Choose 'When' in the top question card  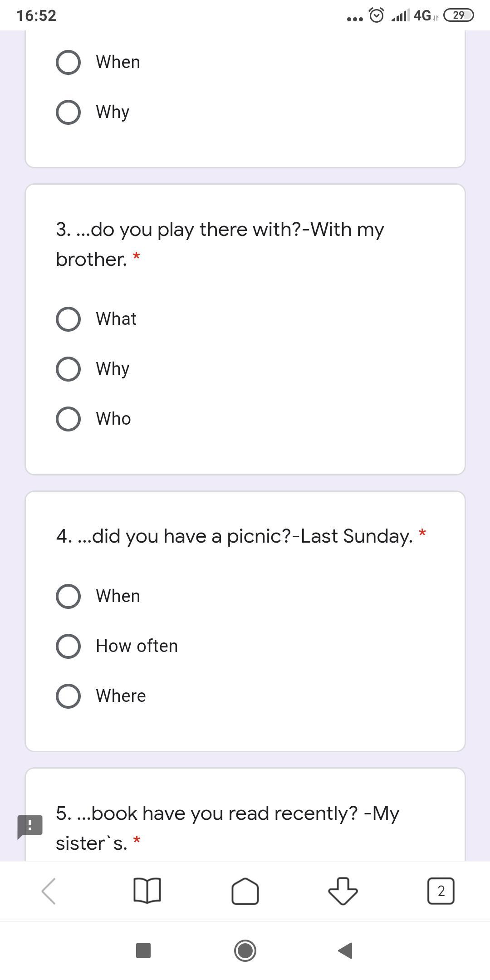click(x=98, y=62)
